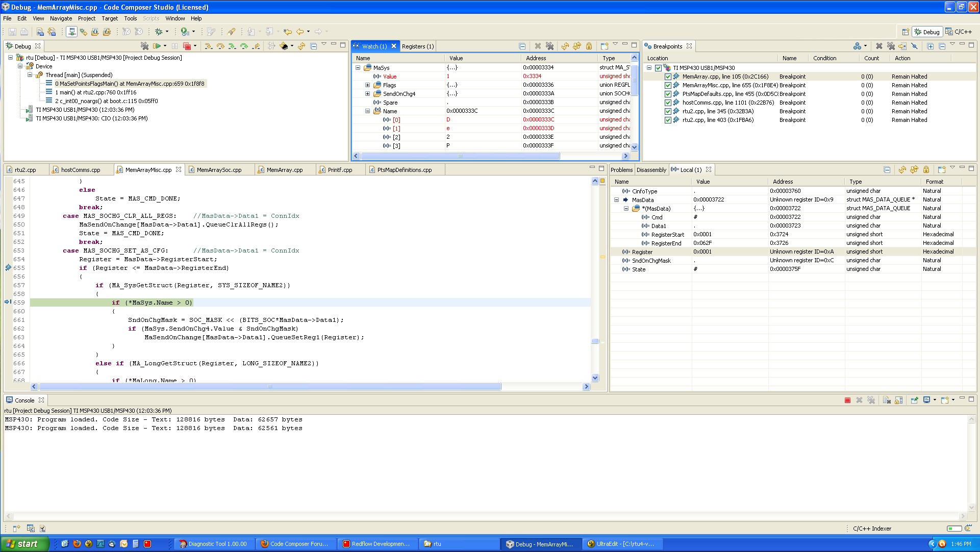Select the main() rtu2.cpp:760 stack frame
980x552 pixels.
click(95, 92)
